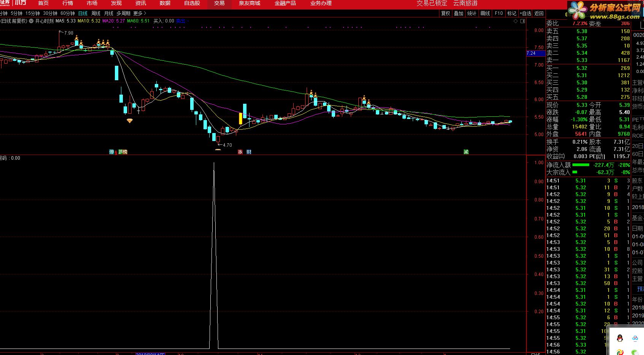Open F10 company information

tap(499, 13)
